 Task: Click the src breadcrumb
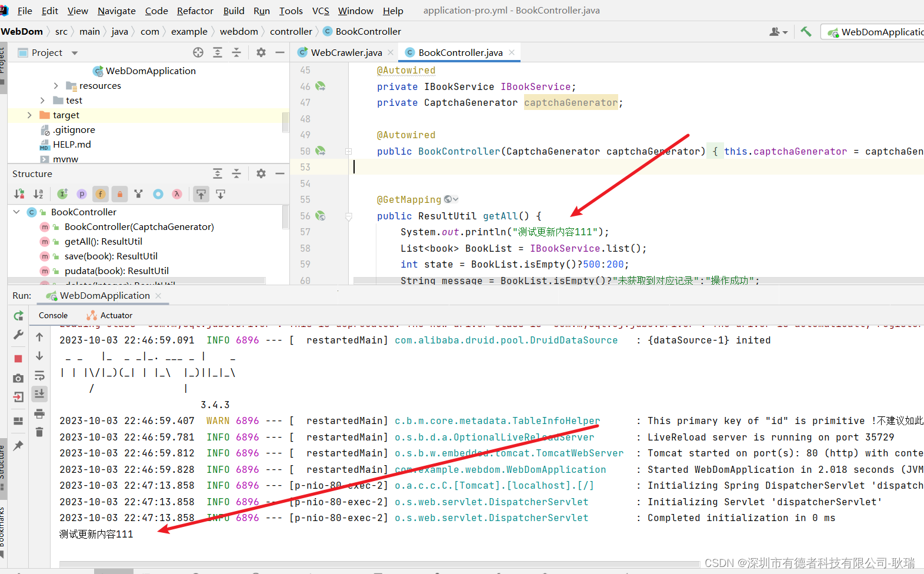(61, 32)
